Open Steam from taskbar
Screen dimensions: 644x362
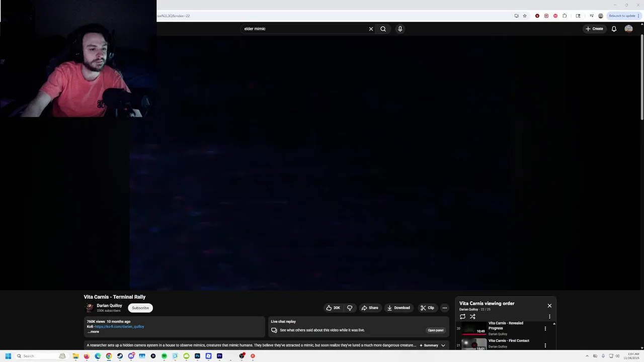[x=120, y=356]
